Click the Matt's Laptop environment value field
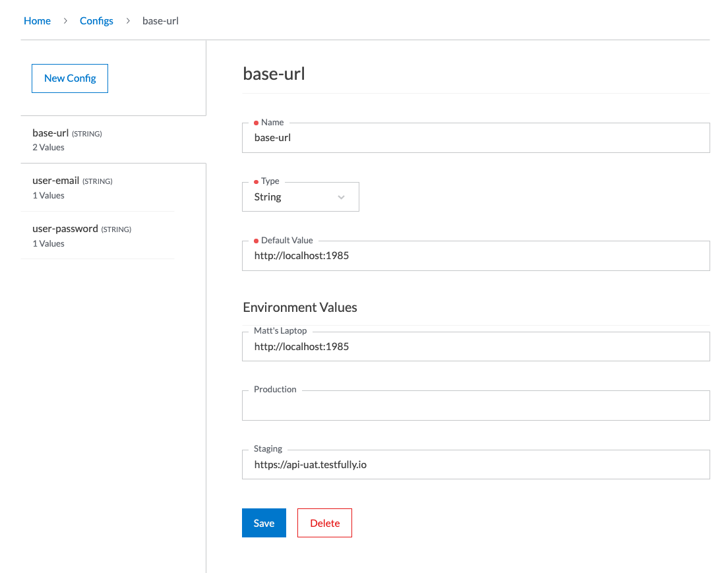 coord(476,346)
